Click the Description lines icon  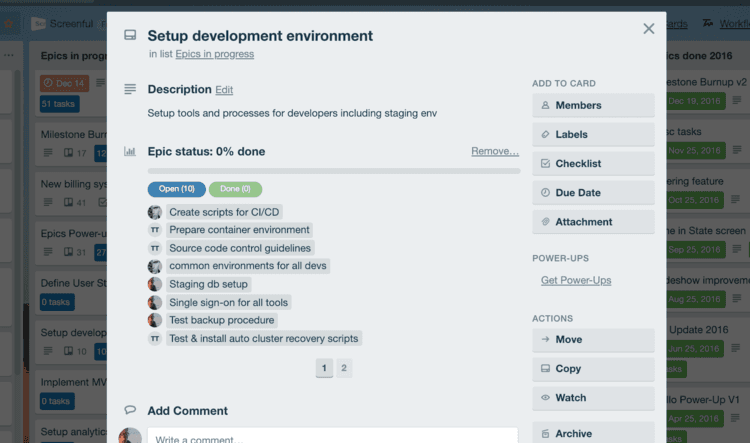pos(130,89)
